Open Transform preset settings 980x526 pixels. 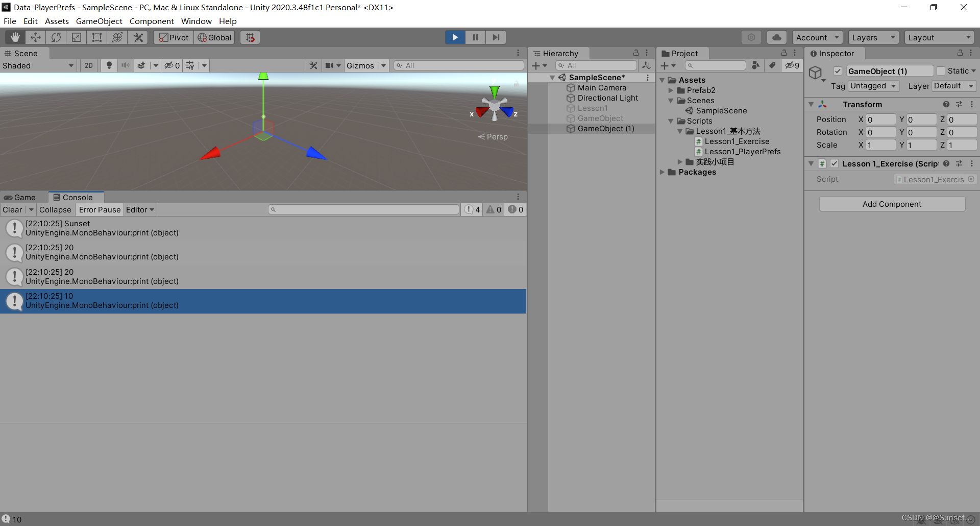[x=959, y=104]
